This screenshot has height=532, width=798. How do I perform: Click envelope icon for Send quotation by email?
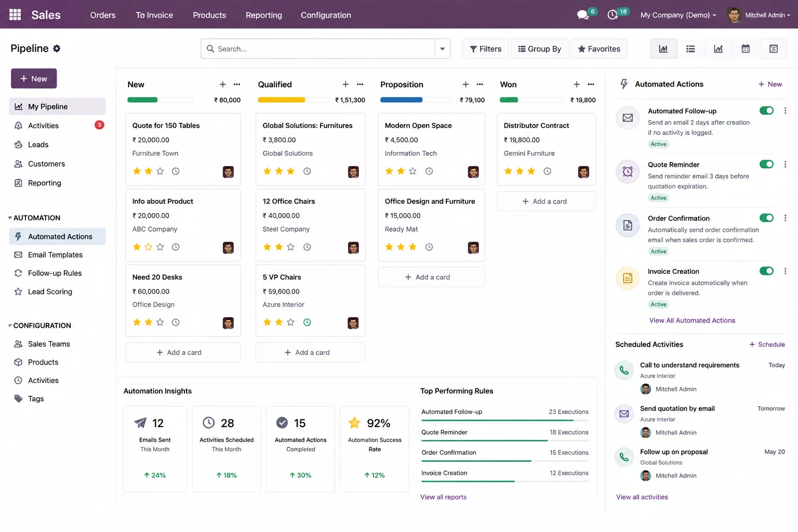[624, 414]
